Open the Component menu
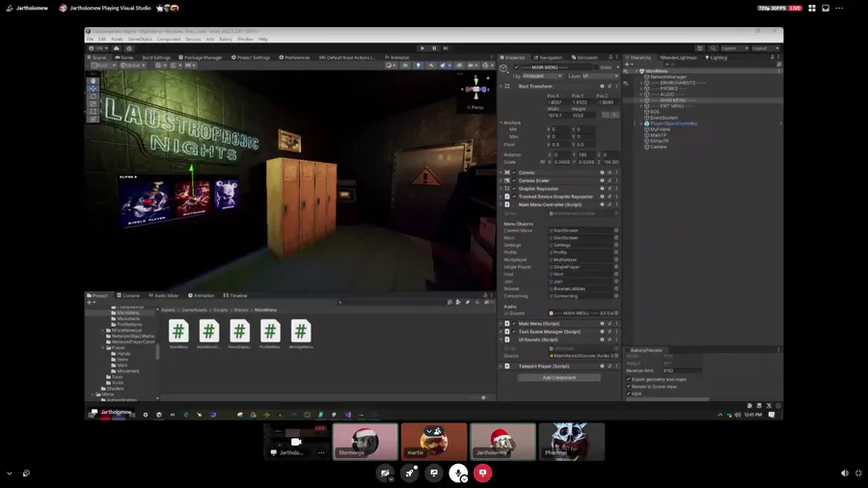 click(x=169, y=40)
